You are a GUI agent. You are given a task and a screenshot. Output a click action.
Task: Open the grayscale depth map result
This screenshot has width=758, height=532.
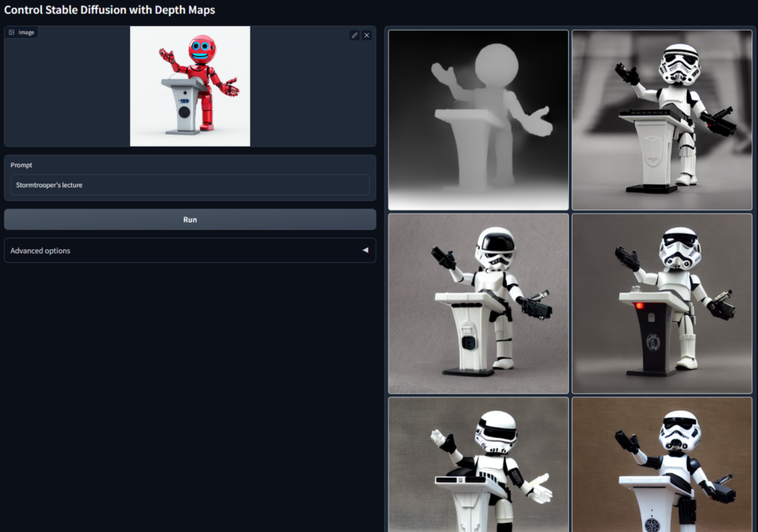(479, 120)
